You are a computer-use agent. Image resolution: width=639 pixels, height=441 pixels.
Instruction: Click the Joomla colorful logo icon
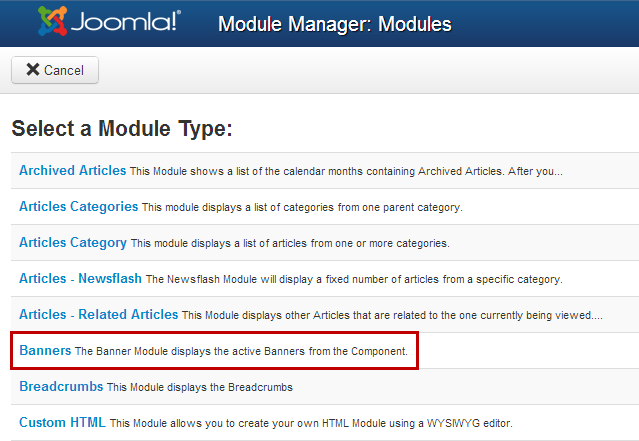[52, 21]
